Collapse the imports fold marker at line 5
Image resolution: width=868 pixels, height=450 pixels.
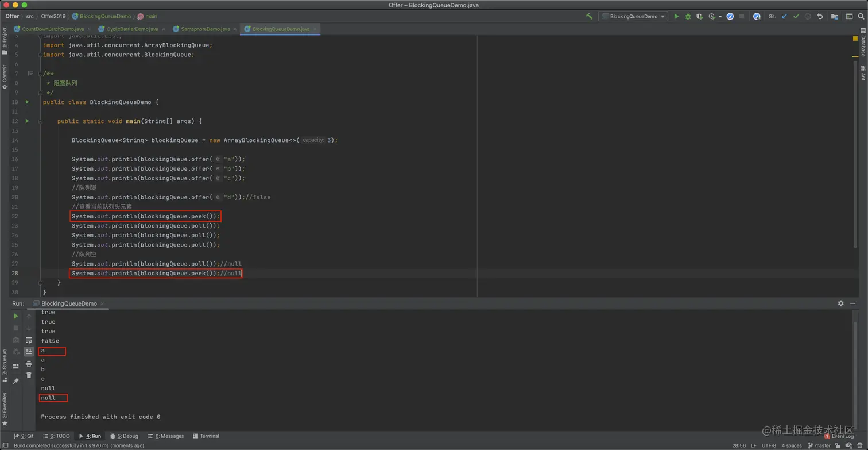[40, 55]
